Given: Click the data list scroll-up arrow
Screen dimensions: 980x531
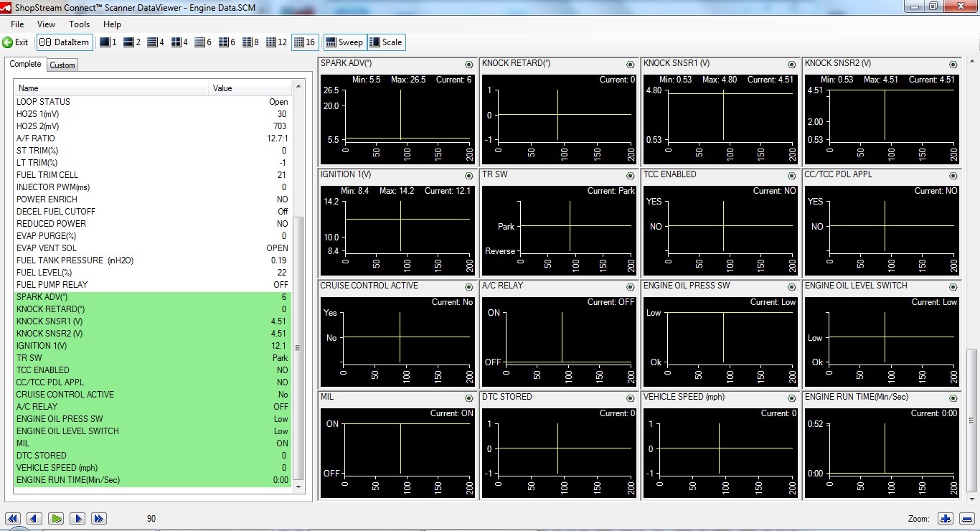Looking at the screenshot, I should (298, 88).
